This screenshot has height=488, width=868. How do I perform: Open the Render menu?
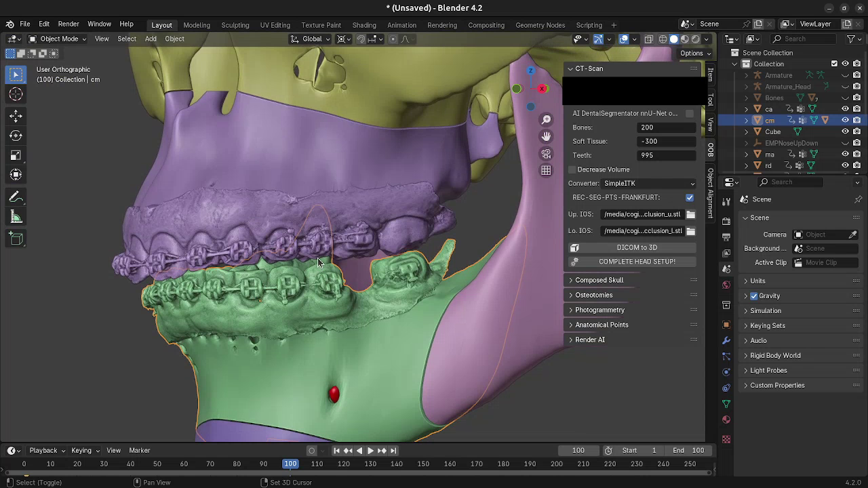(68, 24)
